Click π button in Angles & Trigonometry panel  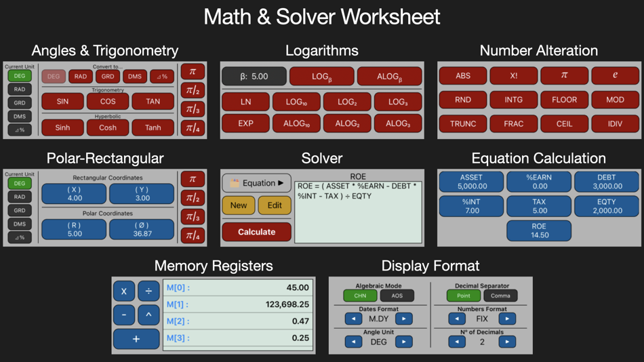click(x=193, y=71)
